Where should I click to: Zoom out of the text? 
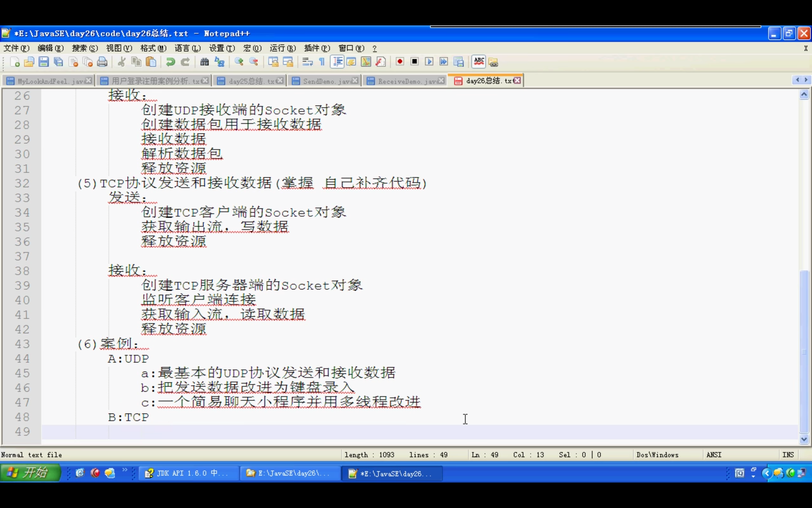click(254, 62)
